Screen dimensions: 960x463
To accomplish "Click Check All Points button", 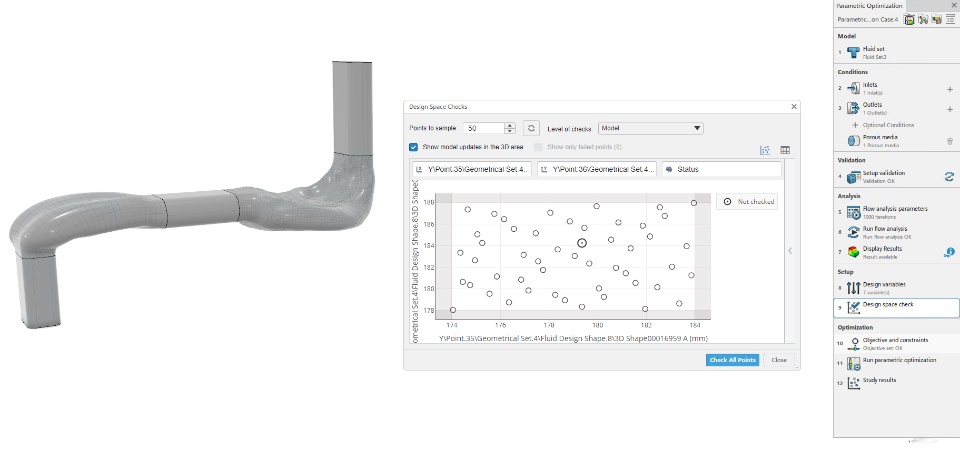I will 732,360.
